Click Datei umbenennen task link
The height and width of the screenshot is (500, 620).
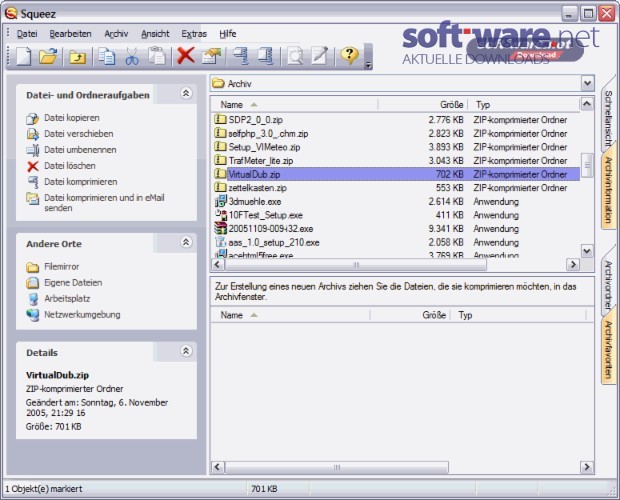point(80,150)
